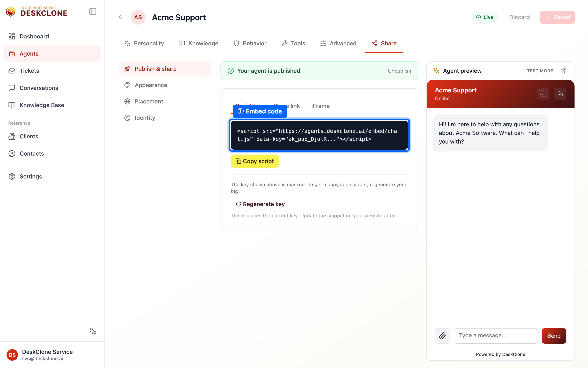Click the sparkle assistant icon in sidebar
Viewport: 588px width, 368px height.
coord(92,331)
